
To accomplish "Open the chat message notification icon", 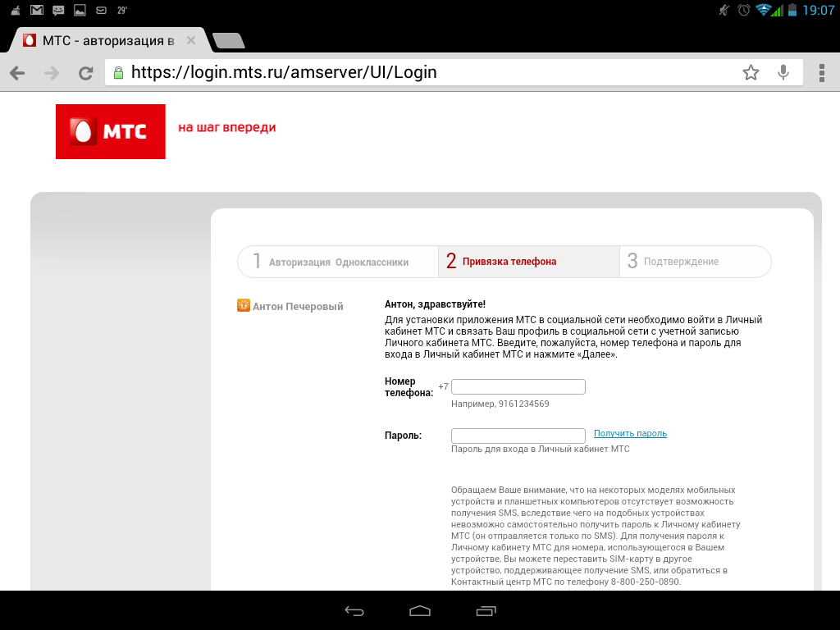I will pyautogui.click(x=58, y=10).
